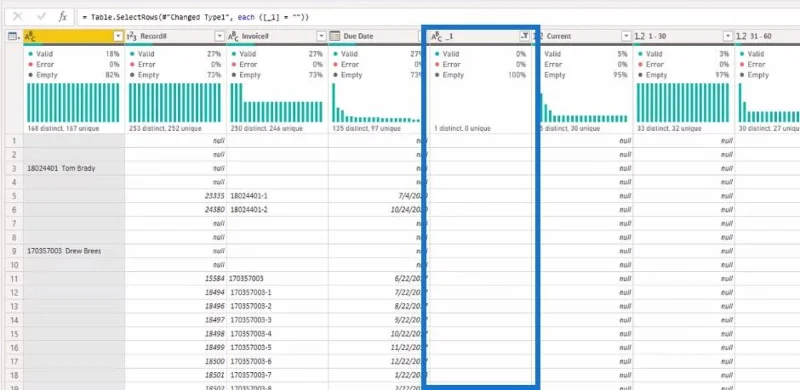Click the ABC type icon of the first column
The width and height of the screenshot is (800, 390).
click(x=31, y=36)
